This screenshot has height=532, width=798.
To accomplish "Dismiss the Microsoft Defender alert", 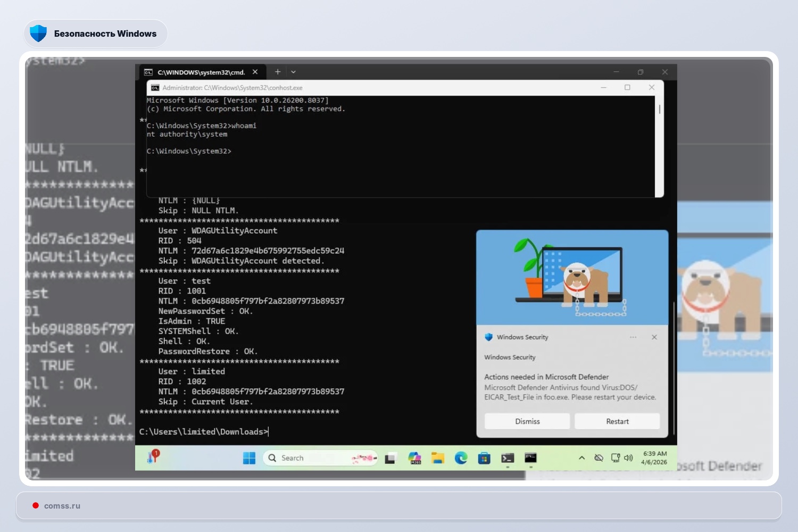I will 527,421.
